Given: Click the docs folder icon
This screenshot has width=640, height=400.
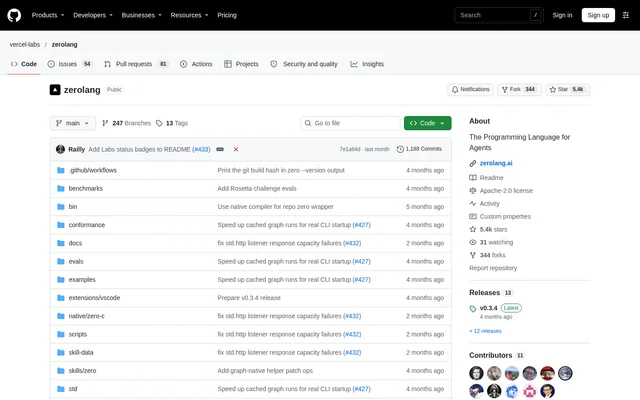Looking at the screenshot, I should coord(61,243).
